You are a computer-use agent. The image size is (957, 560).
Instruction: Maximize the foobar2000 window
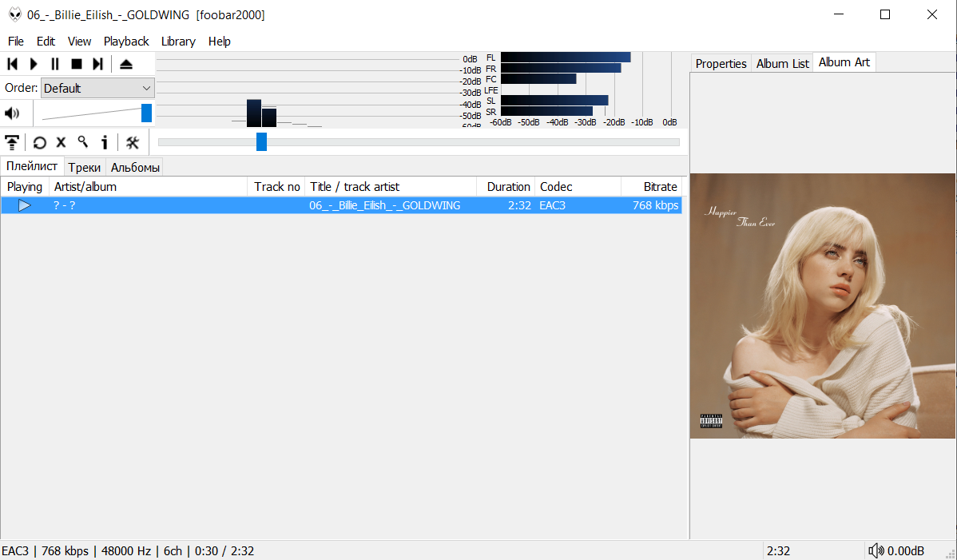pyautogui.click(x=885, y=14)
